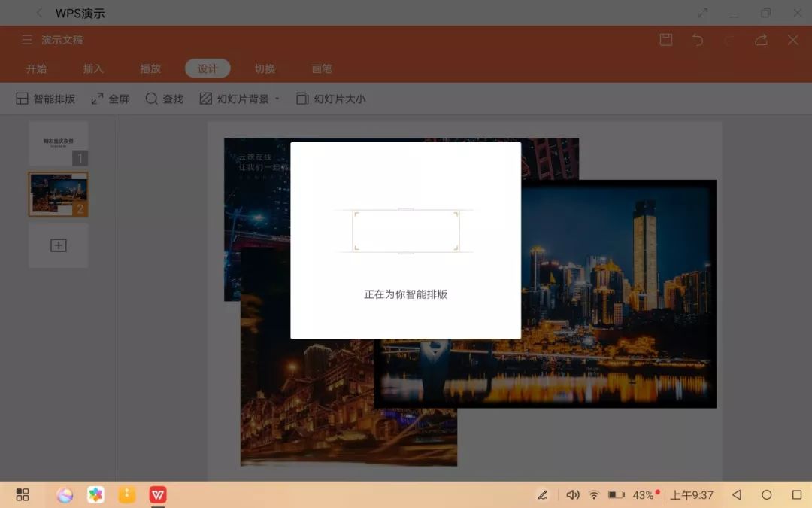
Task: Open the volume control in taskbar
Action: (x=572, y=494)
